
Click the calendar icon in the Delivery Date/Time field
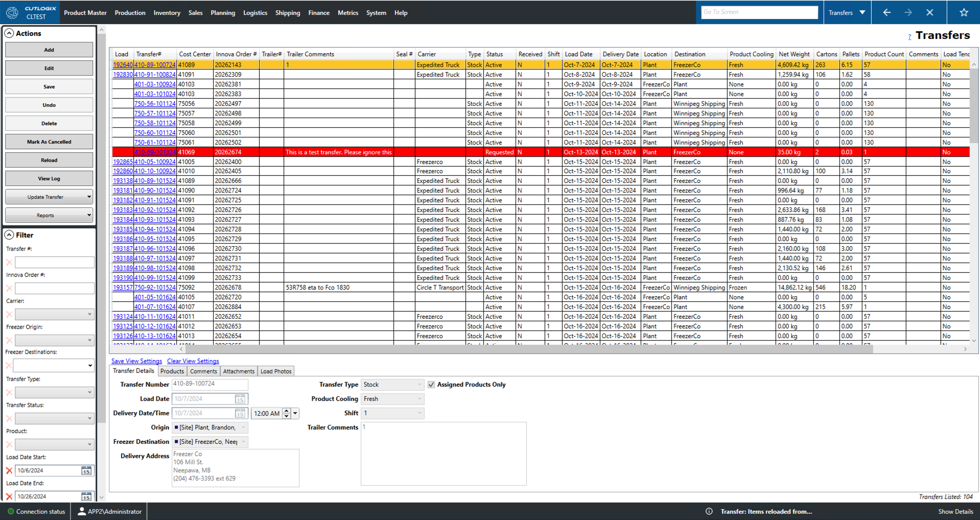coord(239,413)
